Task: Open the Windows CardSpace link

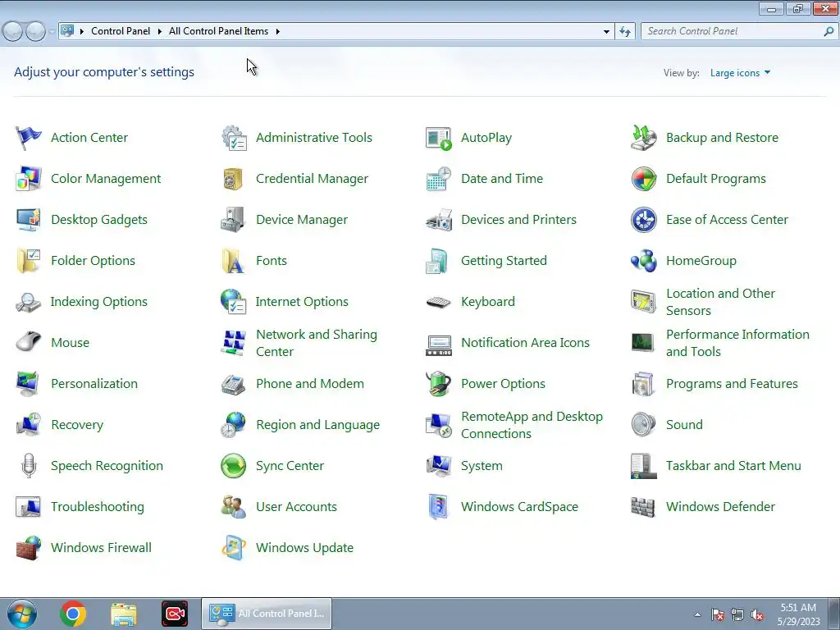Action: pyautogui.click(x=519, y=507)
